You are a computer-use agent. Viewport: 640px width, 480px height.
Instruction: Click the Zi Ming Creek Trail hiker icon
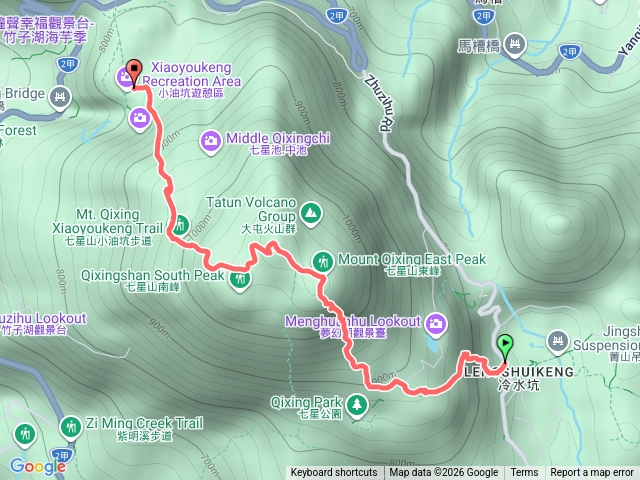[x=71, y=427]
